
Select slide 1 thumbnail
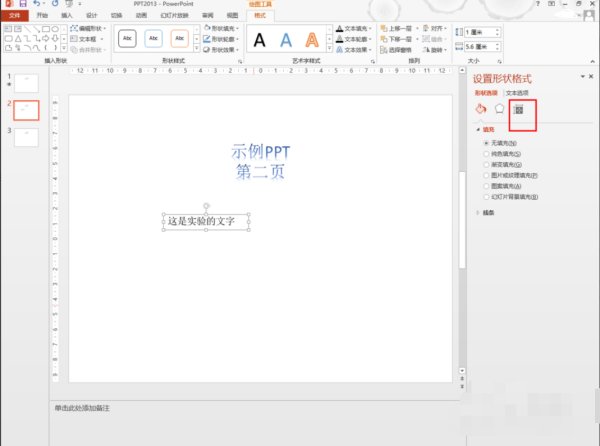(x=26, y=83)
